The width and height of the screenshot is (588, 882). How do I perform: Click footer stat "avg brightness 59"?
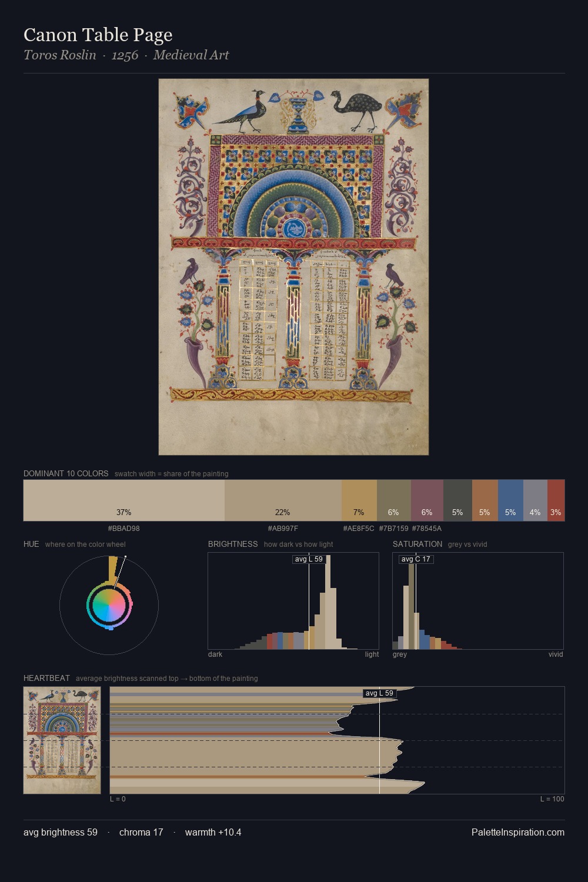point(61,832)
